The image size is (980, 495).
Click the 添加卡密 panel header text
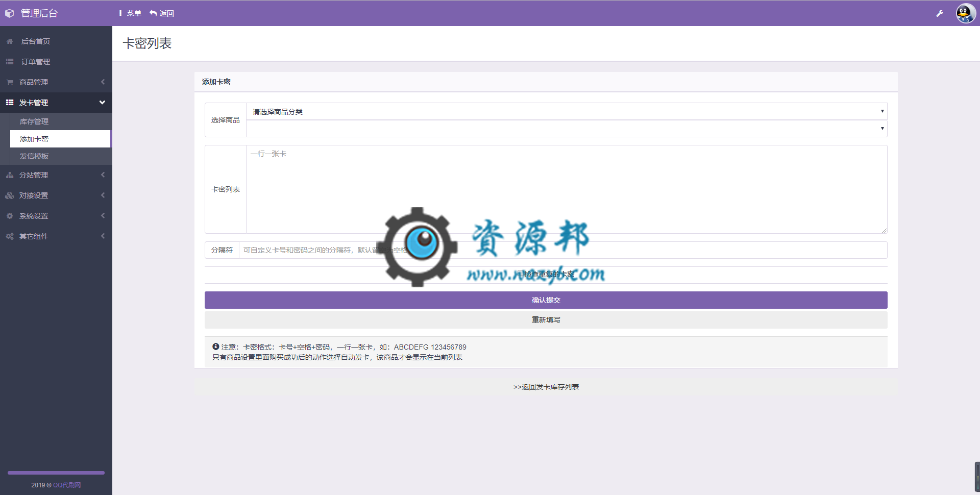click(216, 82)
